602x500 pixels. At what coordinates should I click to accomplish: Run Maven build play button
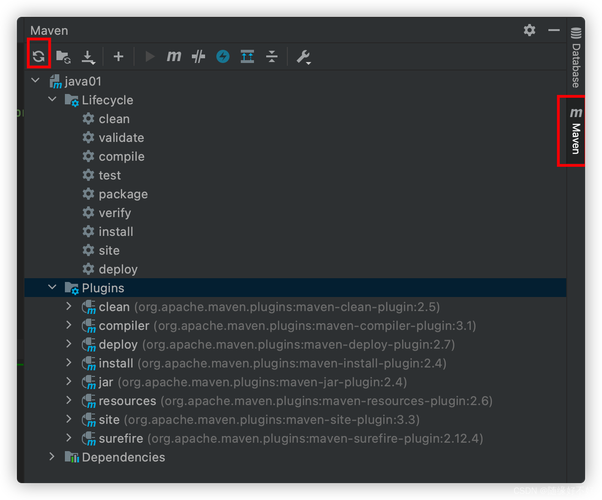click(150, 57)
